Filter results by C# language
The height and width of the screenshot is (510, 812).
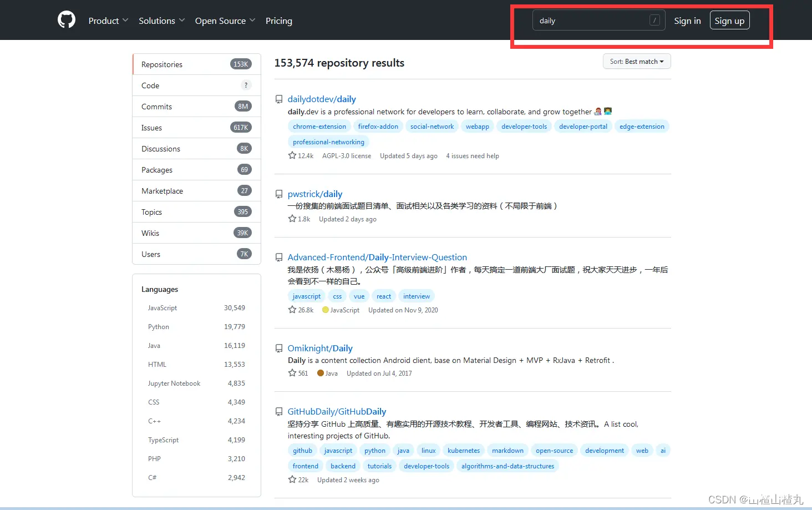196,478
